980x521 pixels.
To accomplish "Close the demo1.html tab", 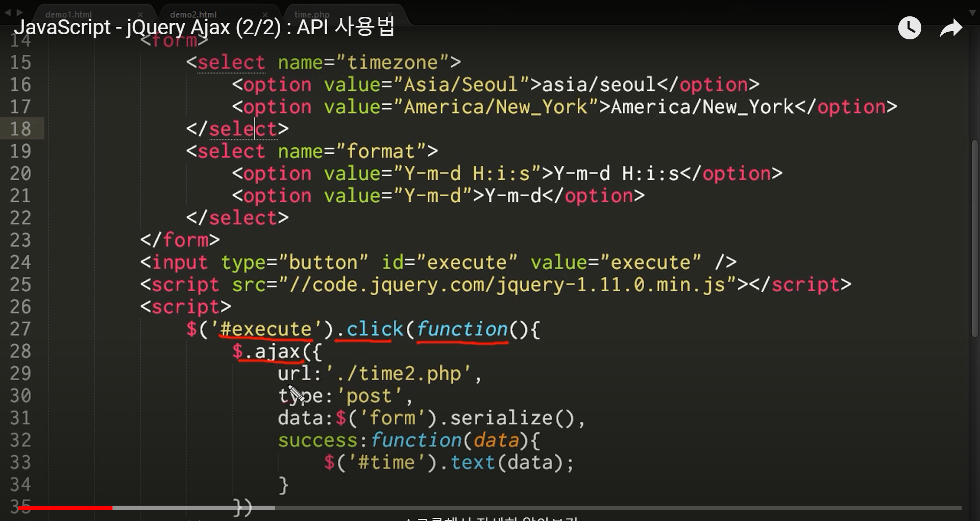I will pos(140,14).
